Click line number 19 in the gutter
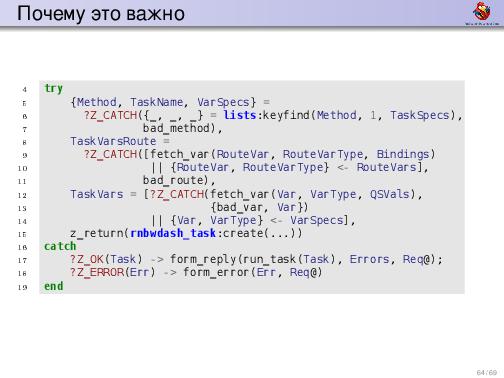 click(x=22, y=287)
